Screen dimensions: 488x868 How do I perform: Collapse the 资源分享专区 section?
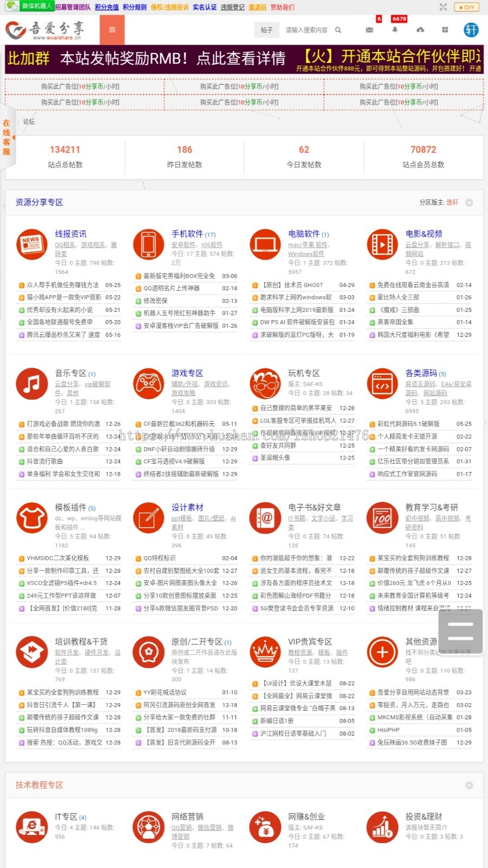click(x=470, y=202)
